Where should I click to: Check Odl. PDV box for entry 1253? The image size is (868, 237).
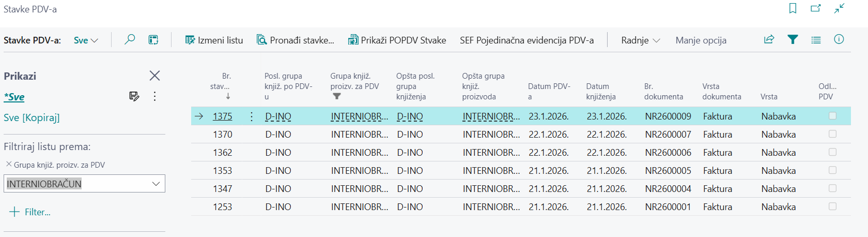pos(832,206)
